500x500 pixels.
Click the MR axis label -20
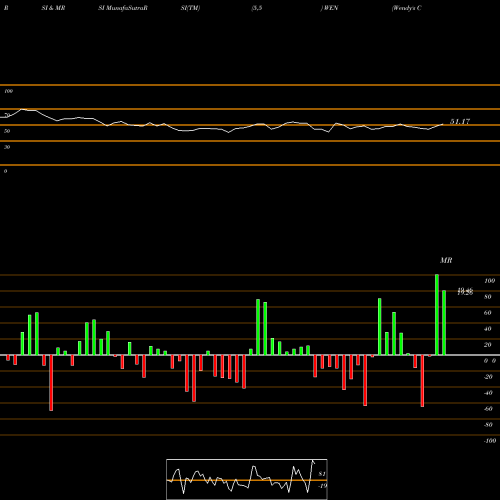click(488, 377)
